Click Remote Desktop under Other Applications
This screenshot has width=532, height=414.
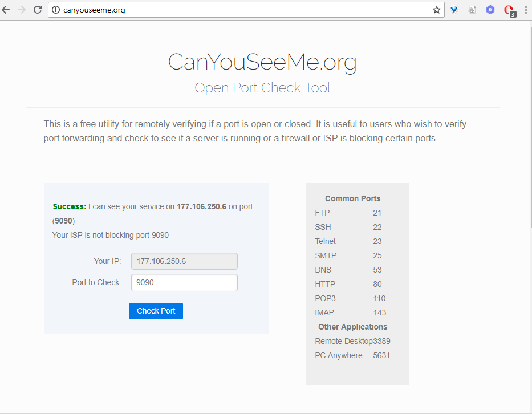click(343, 341)
